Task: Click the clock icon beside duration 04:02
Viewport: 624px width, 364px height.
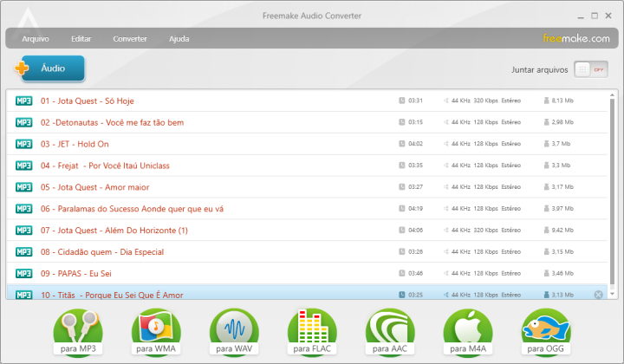Action: click(x=402, y=144)
